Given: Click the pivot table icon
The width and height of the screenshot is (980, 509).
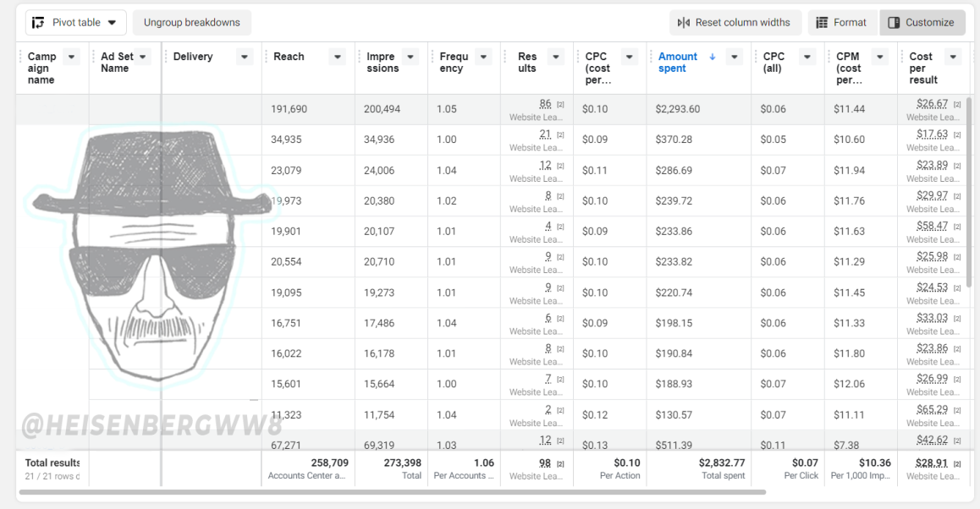Looking at the screenshot, I should point(38,23).
